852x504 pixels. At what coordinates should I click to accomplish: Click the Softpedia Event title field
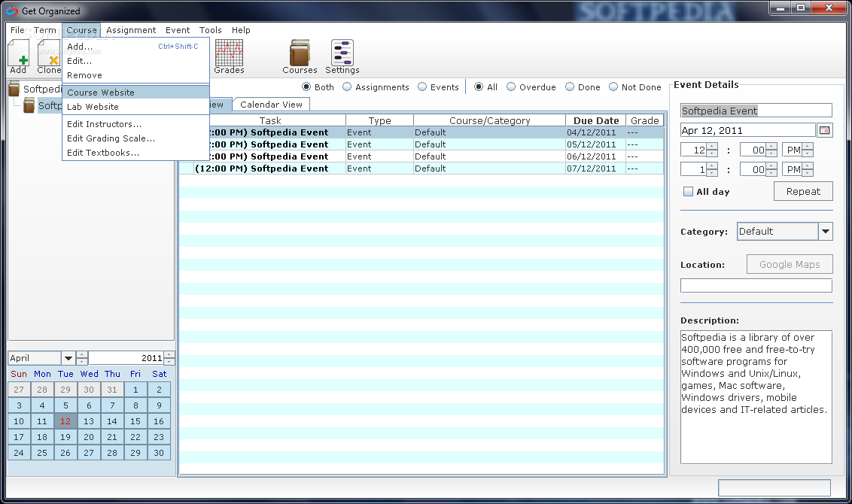coord(756,111)
